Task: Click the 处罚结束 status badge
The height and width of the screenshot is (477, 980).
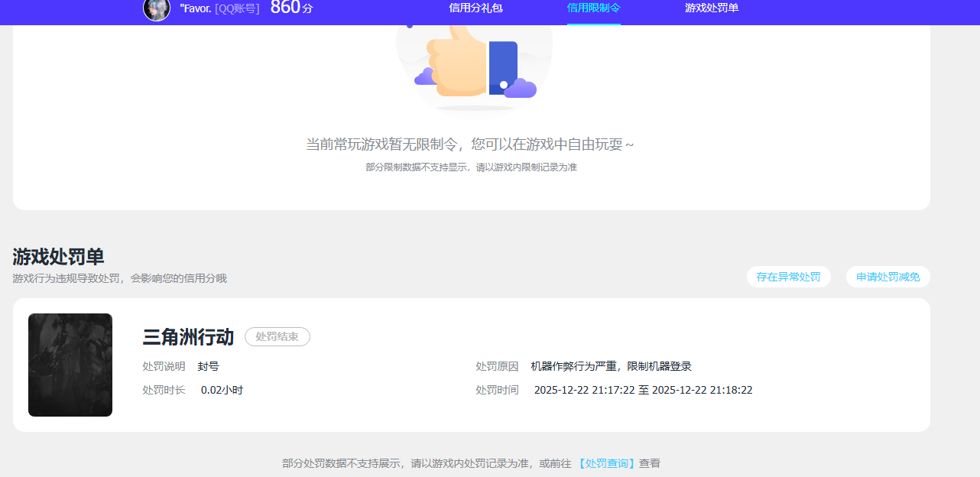Action: pos(277,337)
